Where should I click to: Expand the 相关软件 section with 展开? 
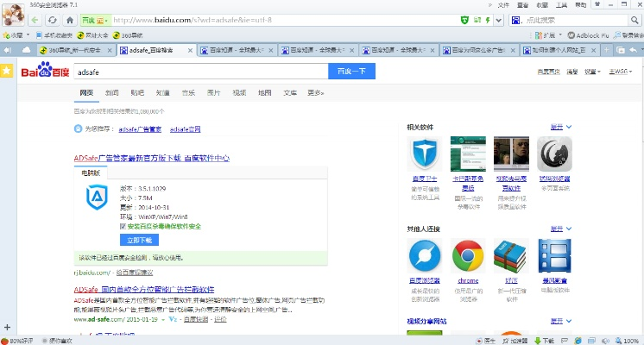(x=561, y=127)
